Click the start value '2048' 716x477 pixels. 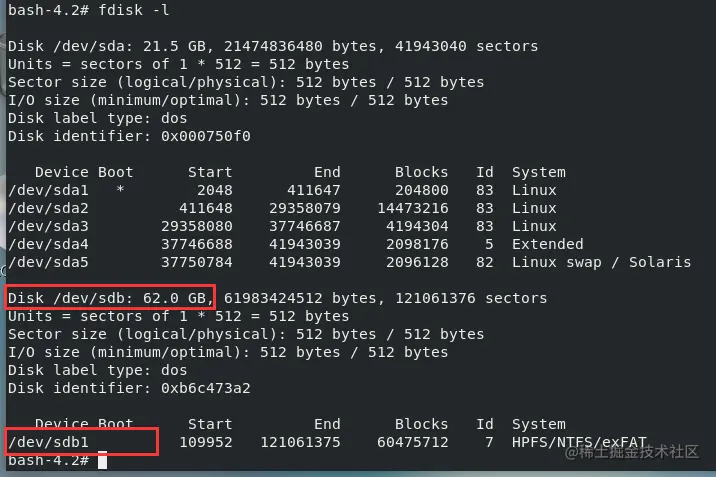(215, 190)
